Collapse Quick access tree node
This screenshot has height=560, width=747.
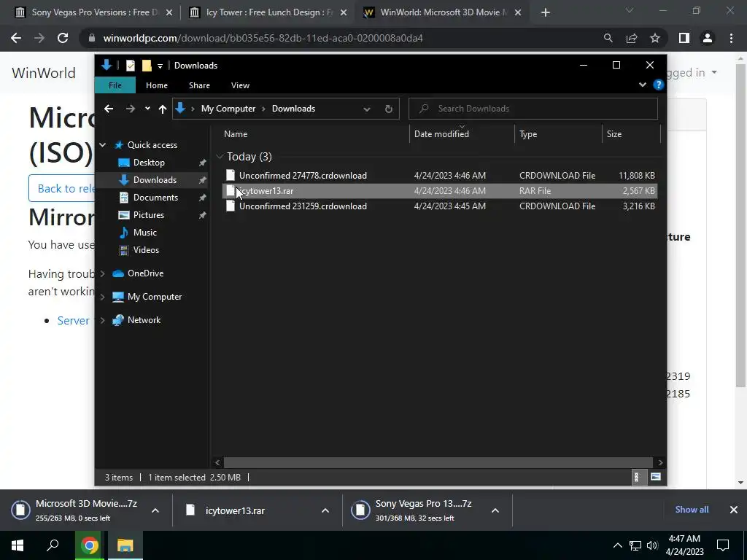tap(102, 145)
